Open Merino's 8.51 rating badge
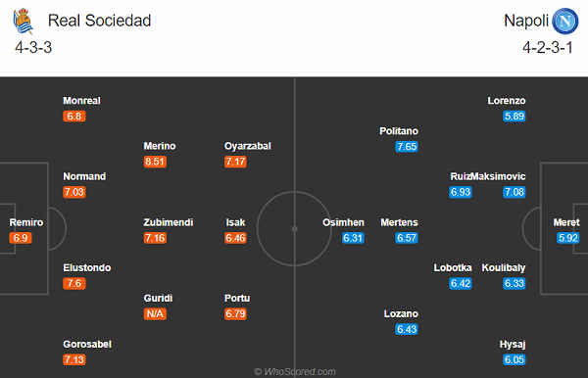Screen dimensions: 588x378 (155, 162)
